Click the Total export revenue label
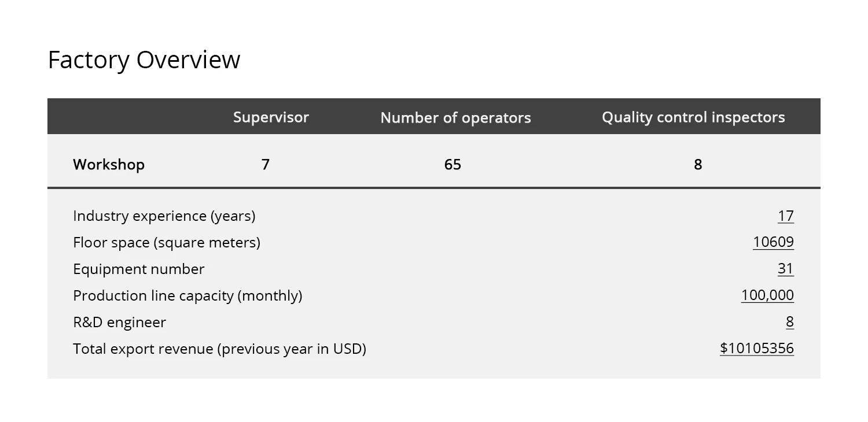Screen dimensions: 868x422 point(219,349)
